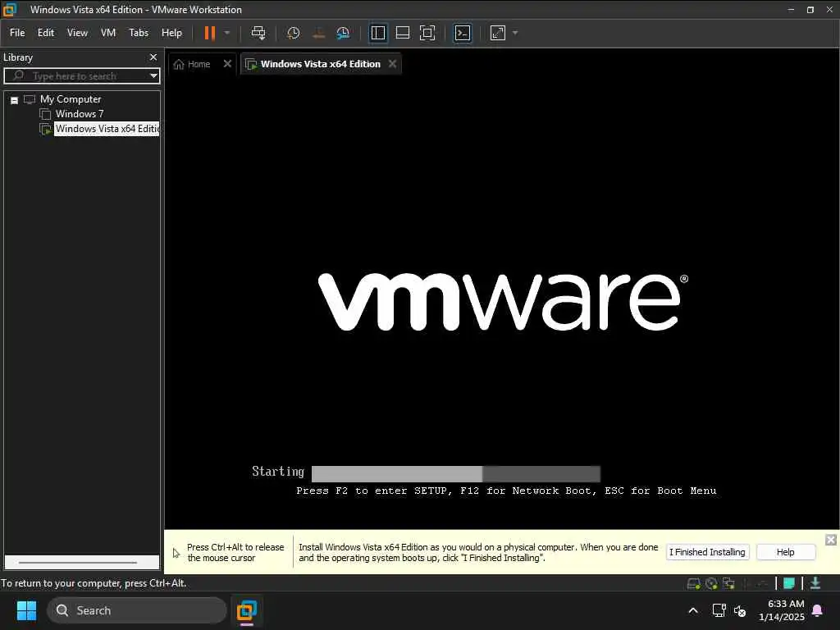This screenshot has width=840, height=630.
Task: Click the network tray icon
Action: pos(719,610)
